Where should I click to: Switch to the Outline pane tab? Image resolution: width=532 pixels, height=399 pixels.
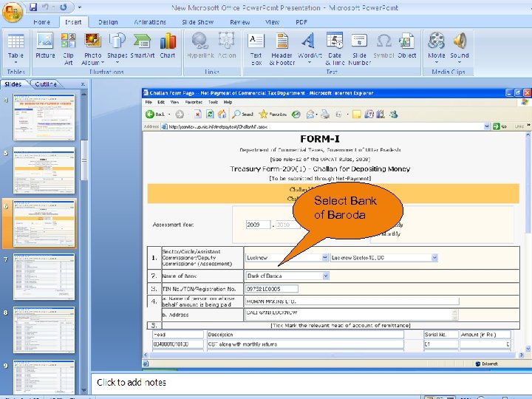click(x=46, y=83)
